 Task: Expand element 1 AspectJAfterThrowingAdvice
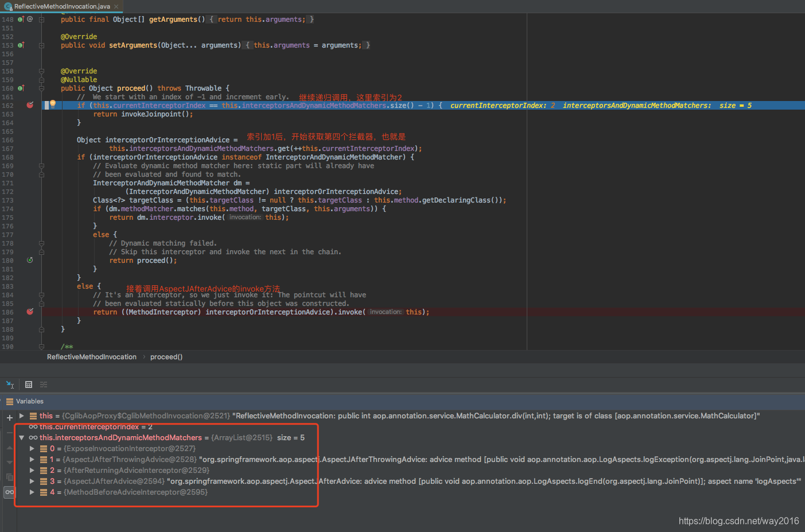click(32, 459)
